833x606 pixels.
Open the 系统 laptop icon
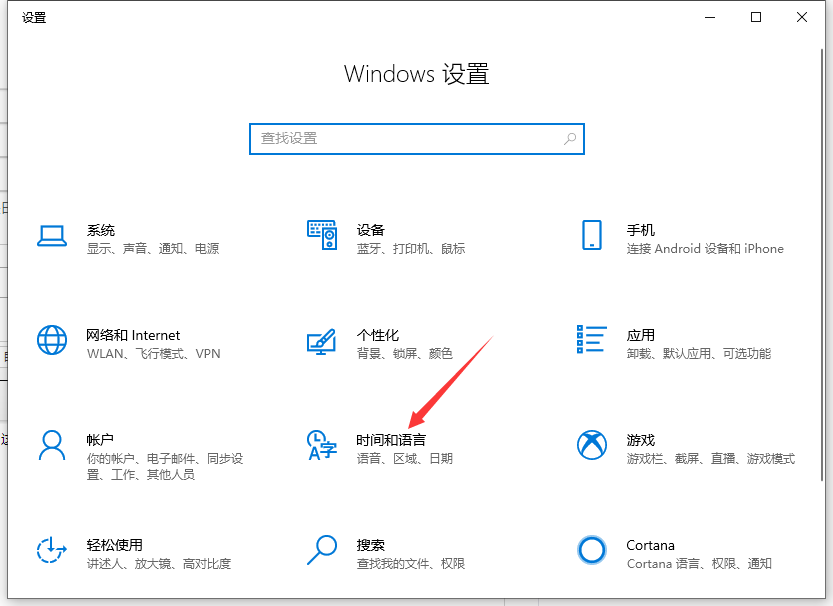click(x=52, y=236)
